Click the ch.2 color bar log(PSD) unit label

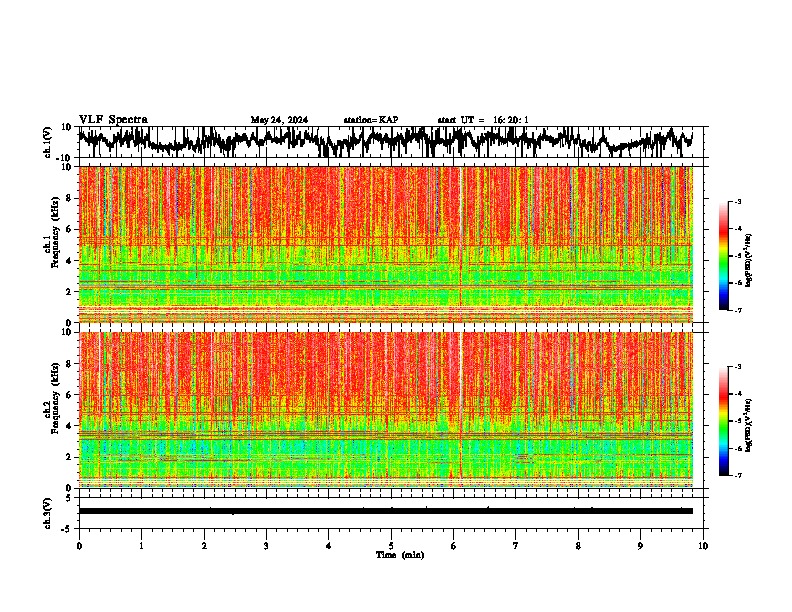pyautogui.click(x=749, y=425)
